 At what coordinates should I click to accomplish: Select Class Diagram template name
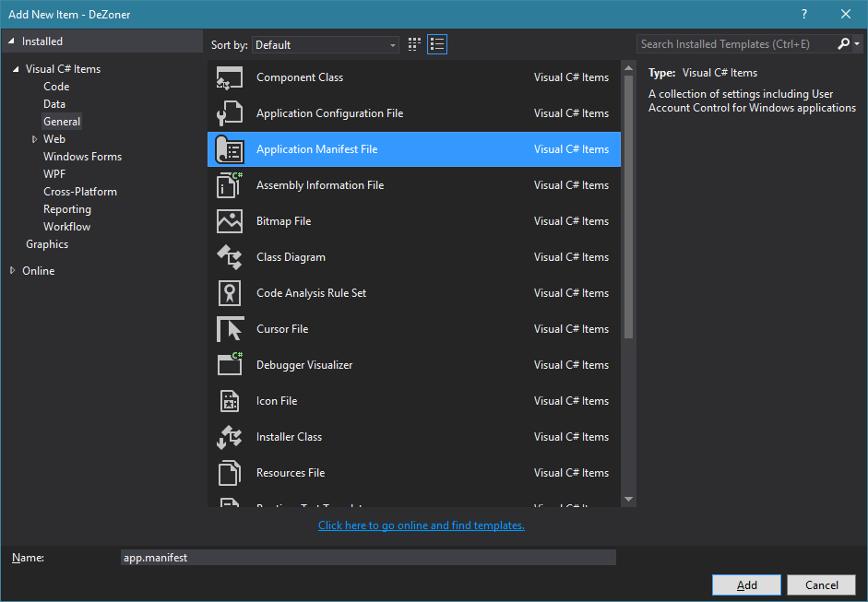click(x=291, y=257)
